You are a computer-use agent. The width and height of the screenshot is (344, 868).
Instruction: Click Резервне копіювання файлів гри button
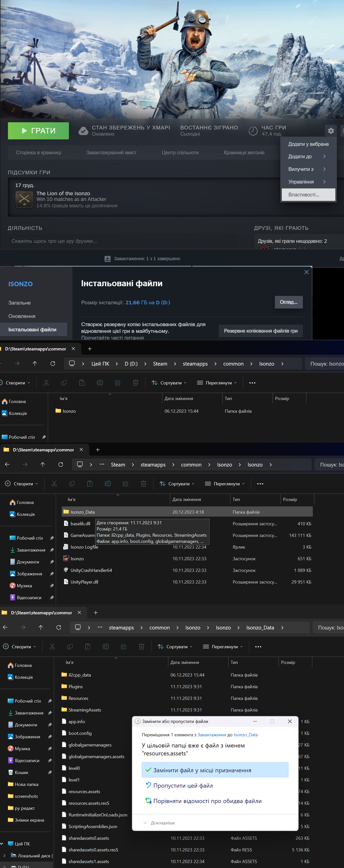click(260, 331)
